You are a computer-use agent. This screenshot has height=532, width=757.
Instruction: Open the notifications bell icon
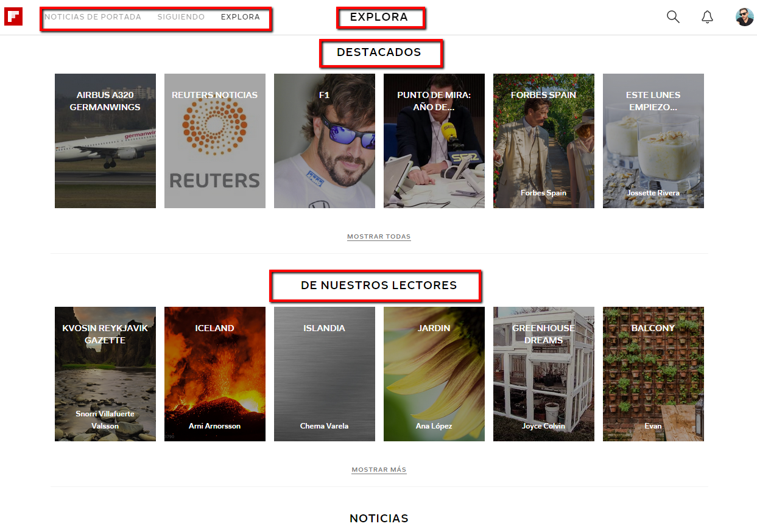click(x=707, y=17)
